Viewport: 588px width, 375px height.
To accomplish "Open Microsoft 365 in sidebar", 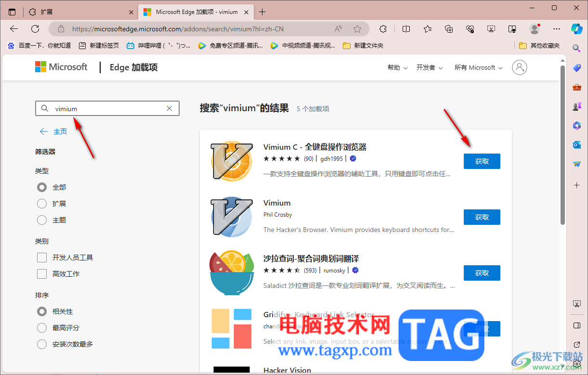I will click(x=576, y=126).
